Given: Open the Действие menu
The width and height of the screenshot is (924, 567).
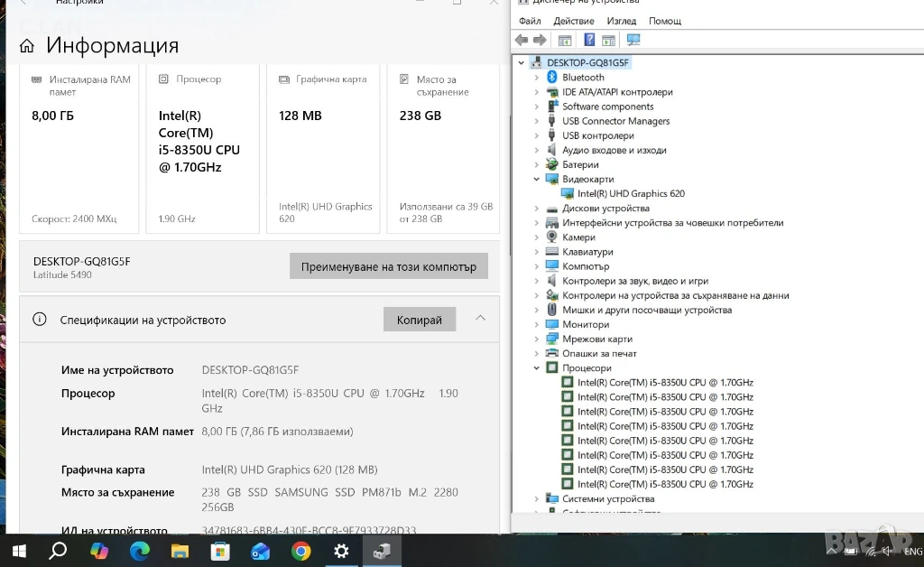Looking at the screenshot, I should [x=574, y=21].
